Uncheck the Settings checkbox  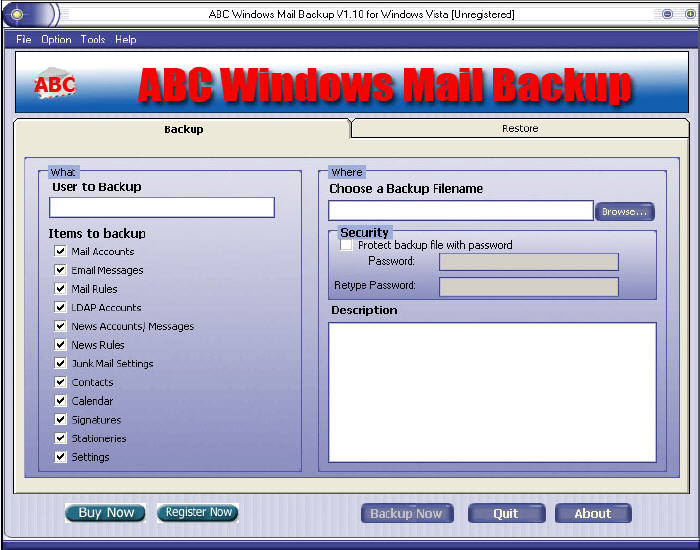click(60, 457)
